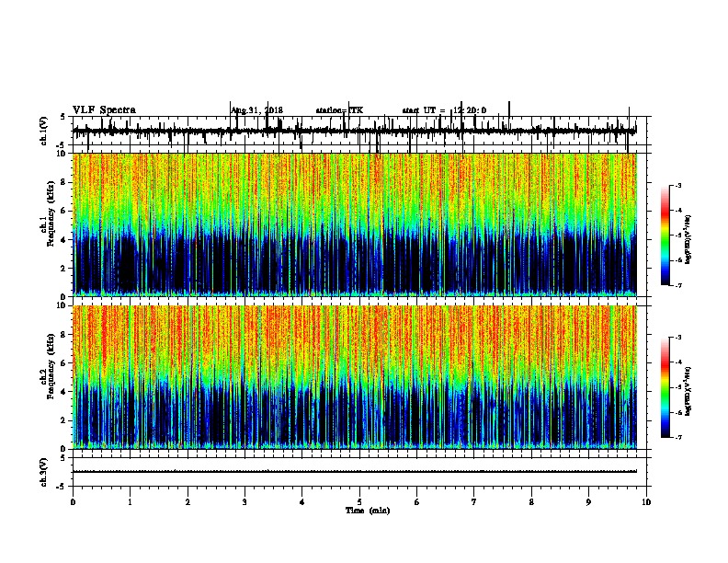This screenshot has width=728, height=563.
Task: Select the "start UT = 12:20:0" header text
Action: (x=444, y=110)
